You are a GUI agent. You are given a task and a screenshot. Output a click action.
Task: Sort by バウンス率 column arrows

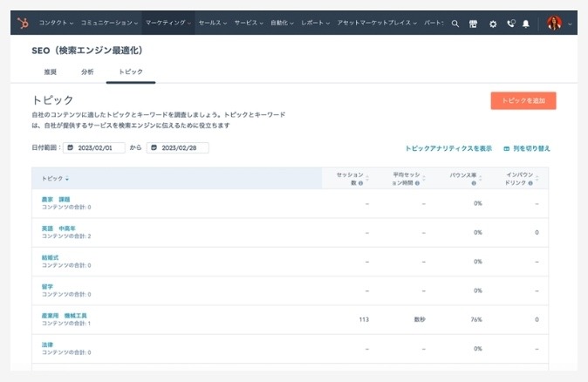click(481, 178)
